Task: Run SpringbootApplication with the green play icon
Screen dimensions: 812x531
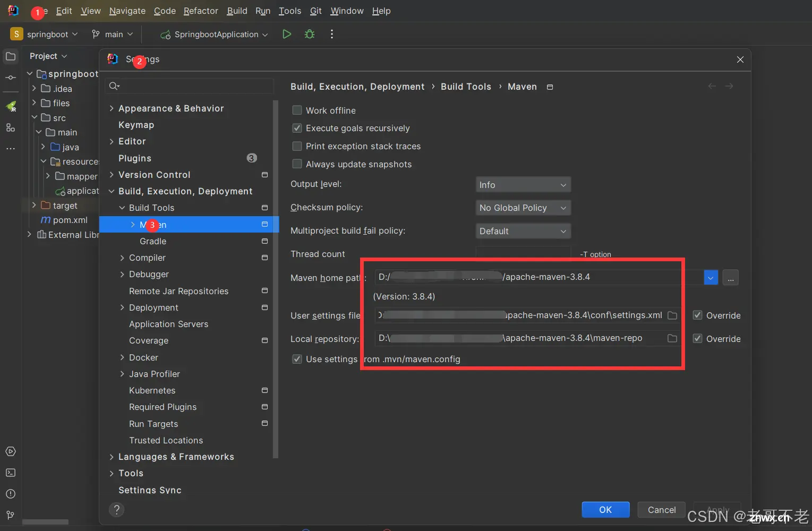Action: (287, 34)
